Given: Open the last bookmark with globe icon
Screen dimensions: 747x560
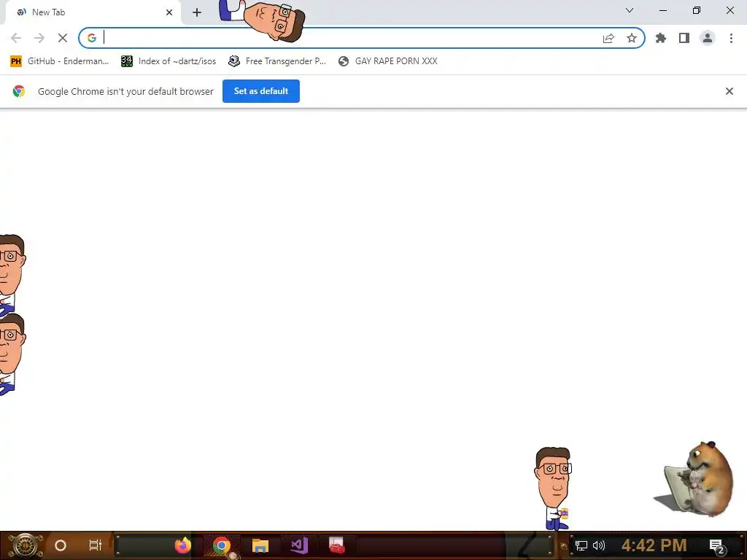Looking at the screenshot, I should (x=388, y=61).
